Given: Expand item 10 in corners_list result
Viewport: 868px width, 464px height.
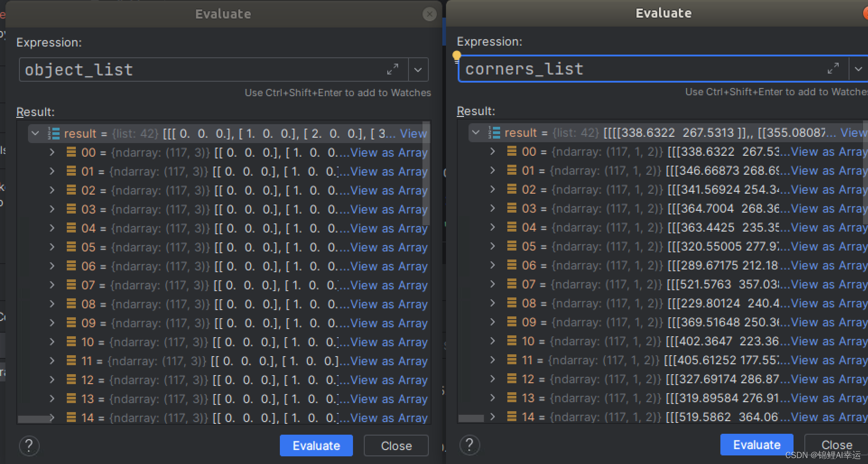Looking at the screenshot, I should coord(492,341).
